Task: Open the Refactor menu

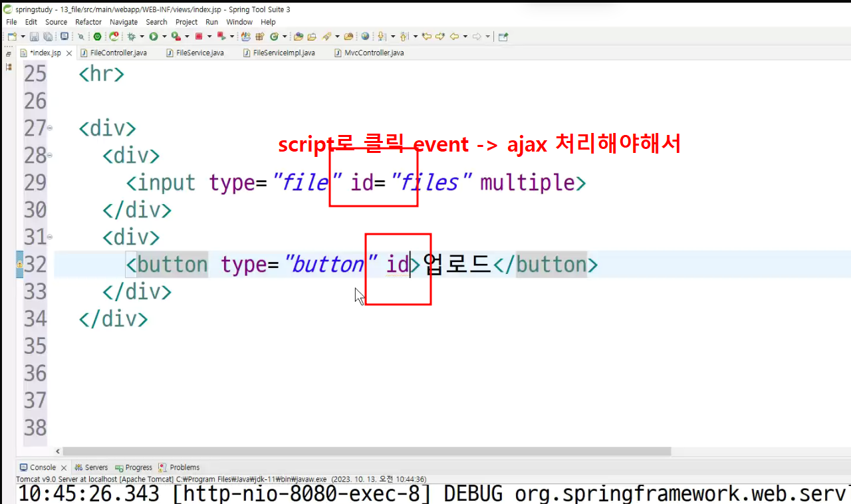Action: coord(88,22)
